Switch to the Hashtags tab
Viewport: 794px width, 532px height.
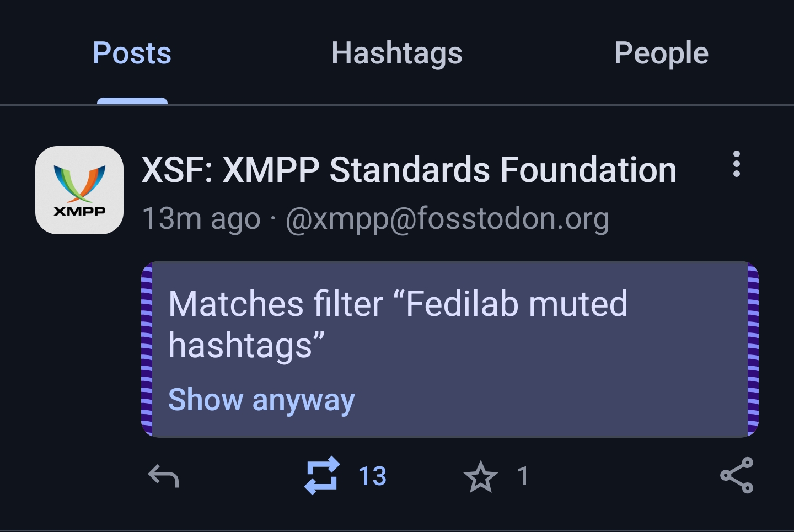point(397,54)
